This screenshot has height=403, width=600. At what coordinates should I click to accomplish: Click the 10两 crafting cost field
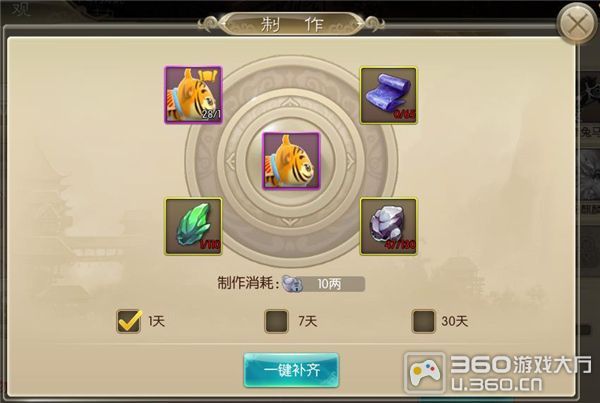coord(324,284)
